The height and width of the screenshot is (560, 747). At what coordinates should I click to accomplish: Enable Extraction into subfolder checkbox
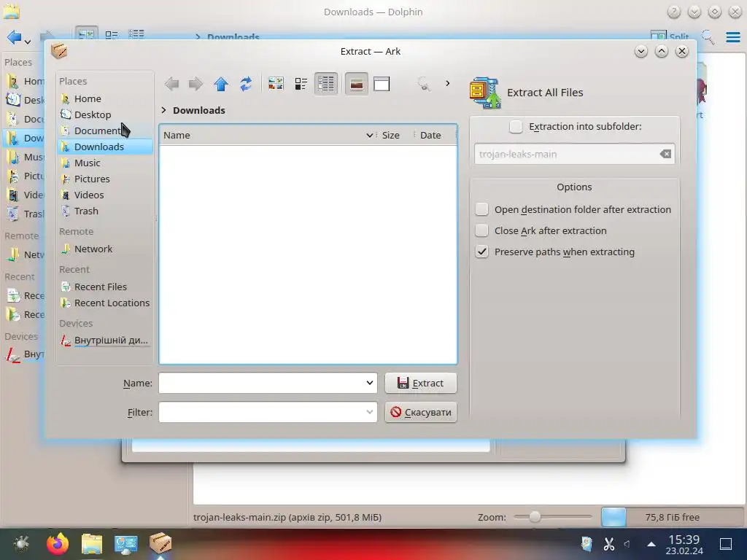[x=516, y=127]
